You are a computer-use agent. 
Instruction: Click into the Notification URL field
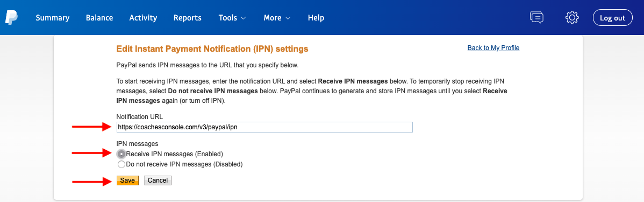pos(264,127)
